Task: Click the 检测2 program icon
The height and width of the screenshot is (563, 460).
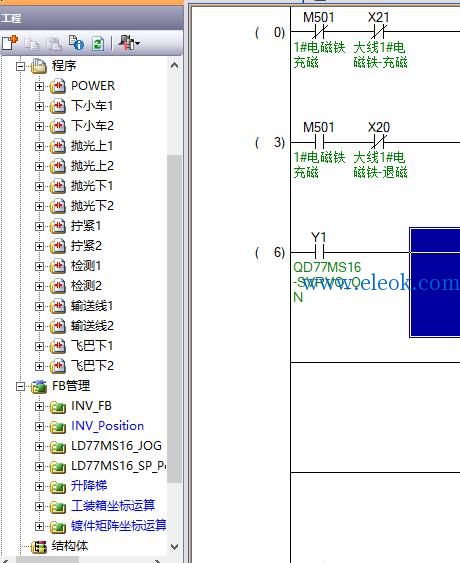Action: coord(57,286)
